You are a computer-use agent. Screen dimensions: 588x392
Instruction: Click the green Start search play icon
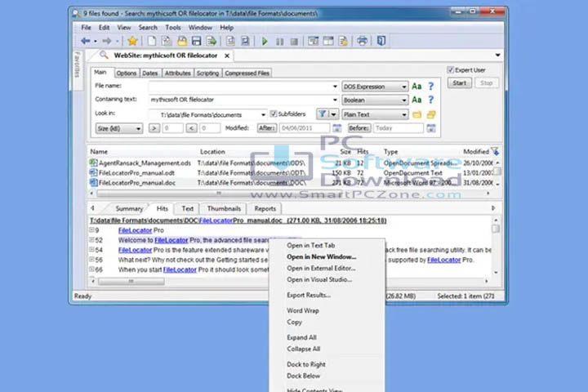tap(265, 42)
